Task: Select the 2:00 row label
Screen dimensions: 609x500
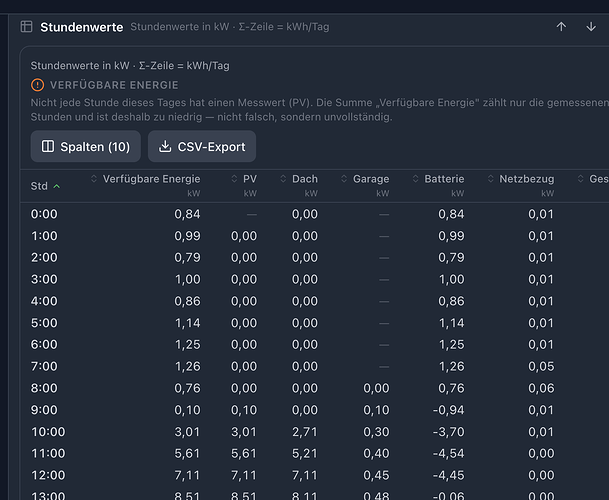Action: (x=44, y=258)
